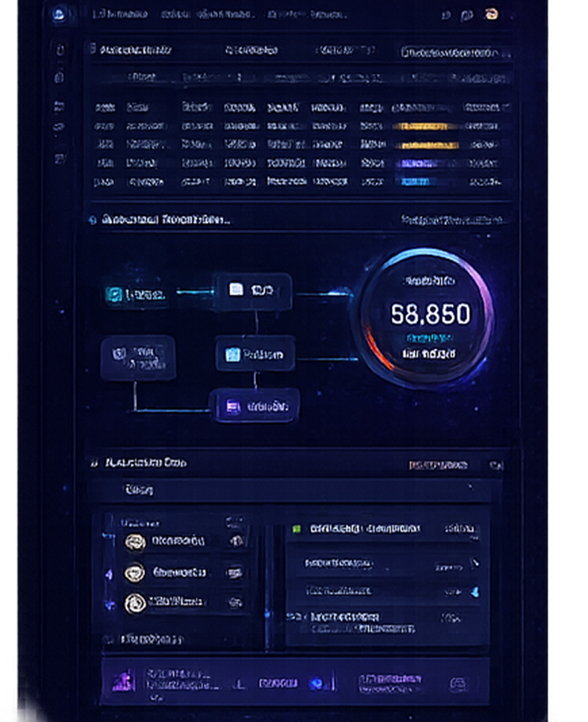Select the purple icon on the bottom flow node

233,406
